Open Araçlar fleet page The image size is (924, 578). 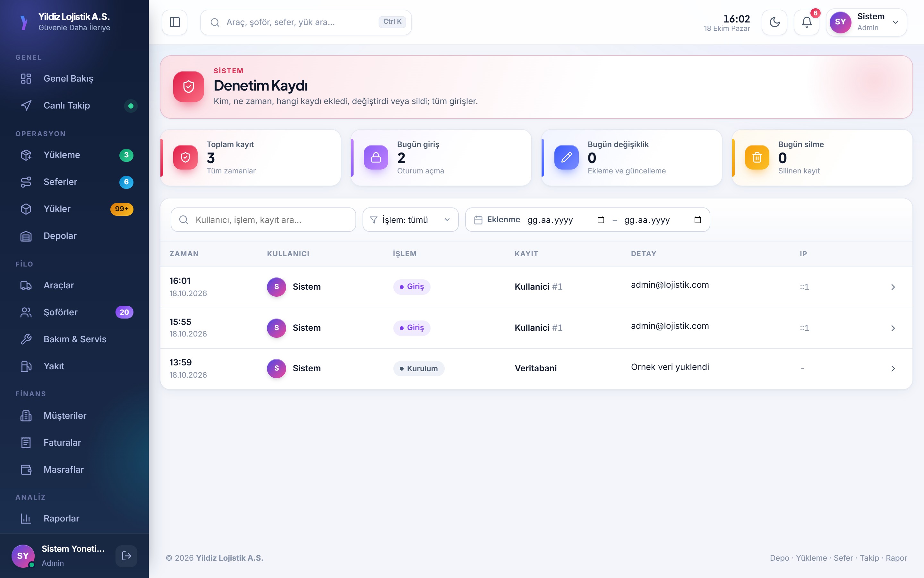[x=74, y=285]
